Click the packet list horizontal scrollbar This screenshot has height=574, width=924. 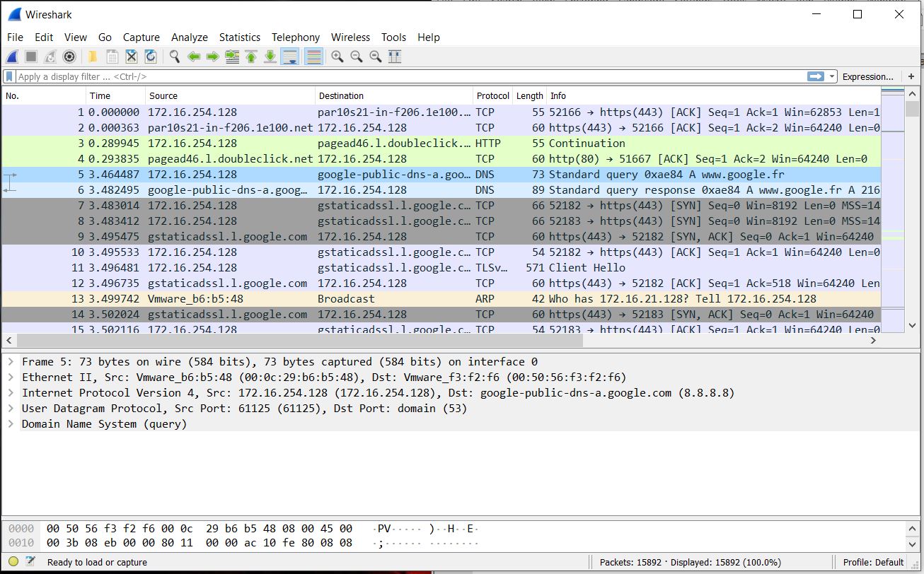pos(297,341)
